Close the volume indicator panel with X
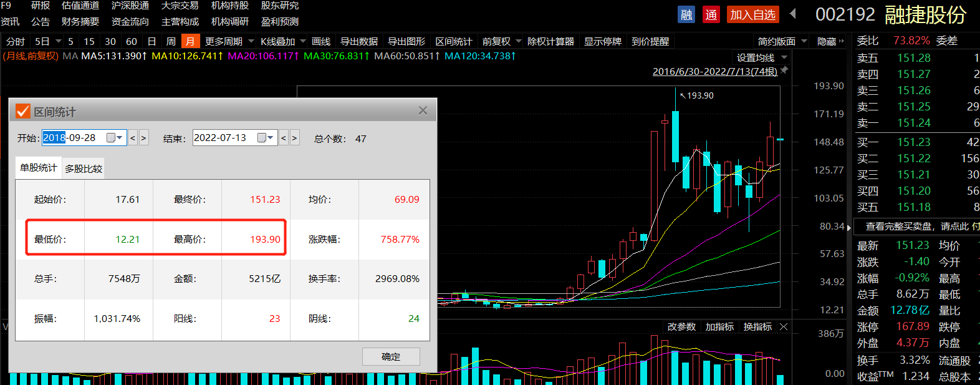Viewport: 980px width, 385px height. tap(784, 327)
